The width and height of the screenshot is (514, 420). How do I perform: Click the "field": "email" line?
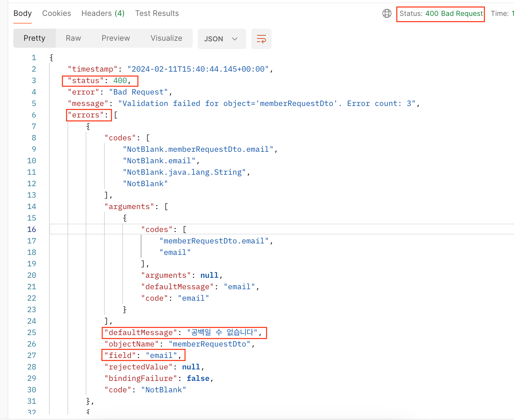tap(143, 355)
